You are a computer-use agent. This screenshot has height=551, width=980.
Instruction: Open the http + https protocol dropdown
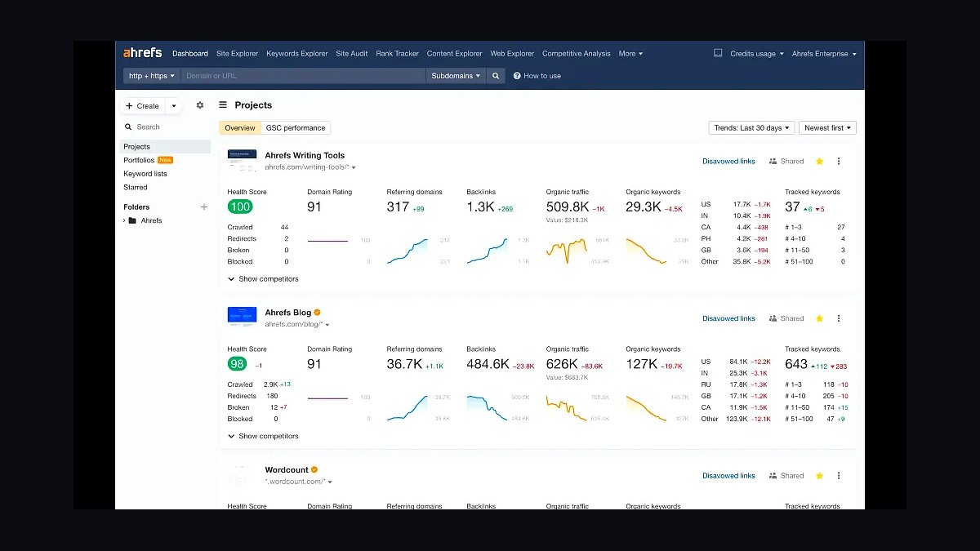tap(151, 76)
